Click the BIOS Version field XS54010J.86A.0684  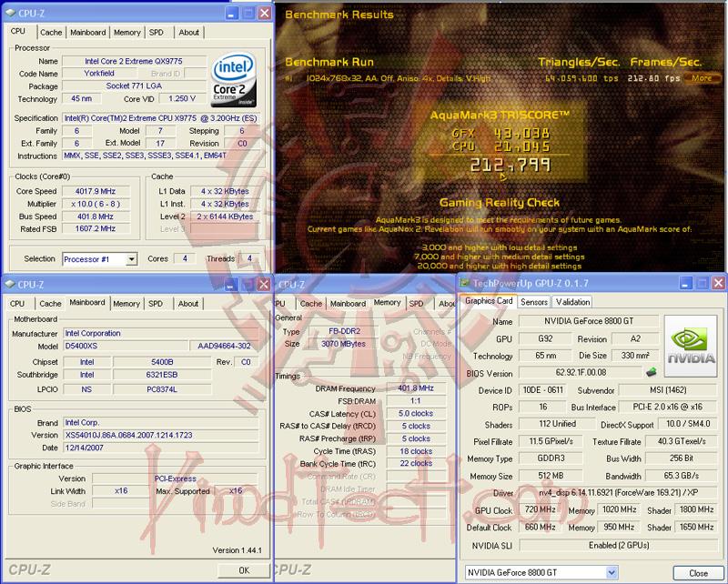pyautogui.click(x=161, y=435)
